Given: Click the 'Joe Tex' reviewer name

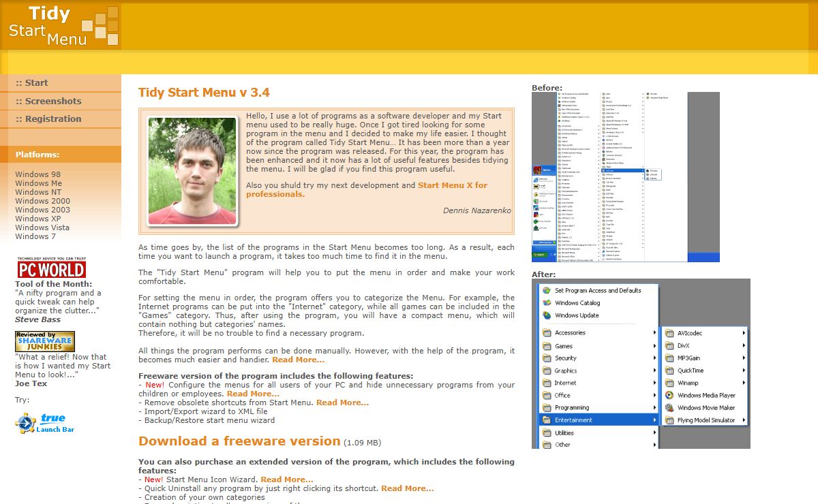Looking at the screenshot, I should [31, 383].
